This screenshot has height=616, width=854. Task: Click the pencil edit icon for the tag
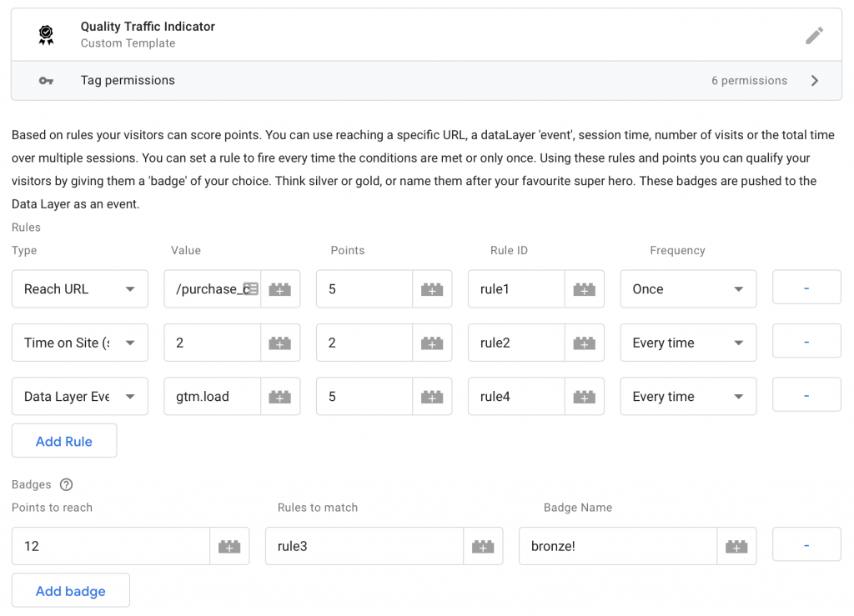(x=814, y=35)
